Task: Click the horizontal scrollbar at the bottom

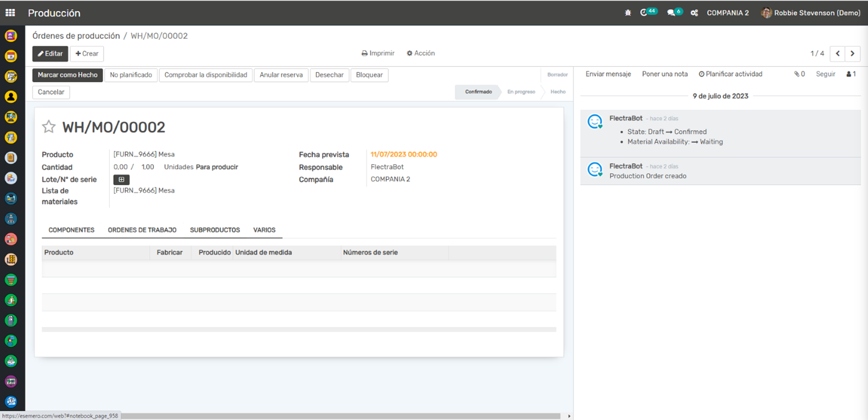Action: 343,416
